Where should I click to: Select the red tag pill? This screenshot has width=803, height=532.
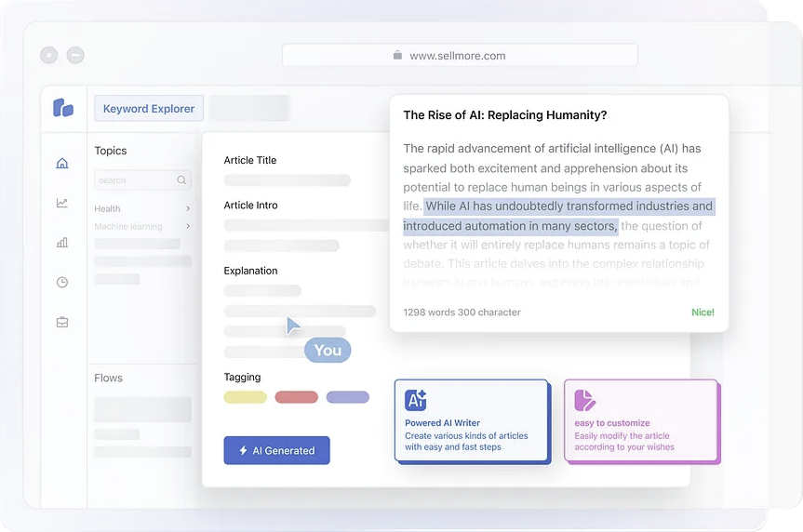pos(296,397)
